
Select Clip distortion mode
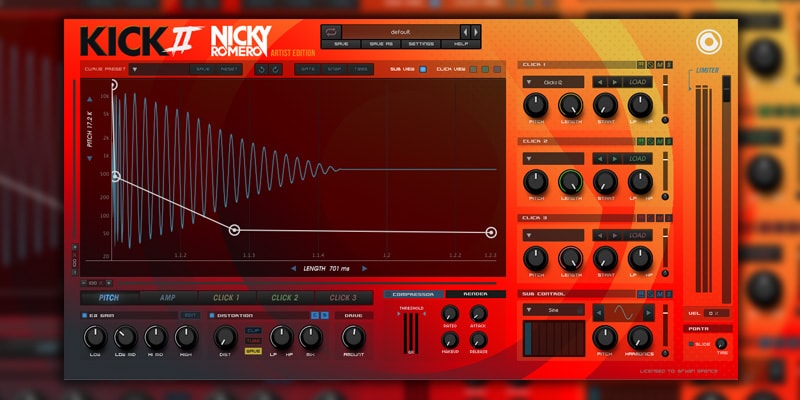253,331
